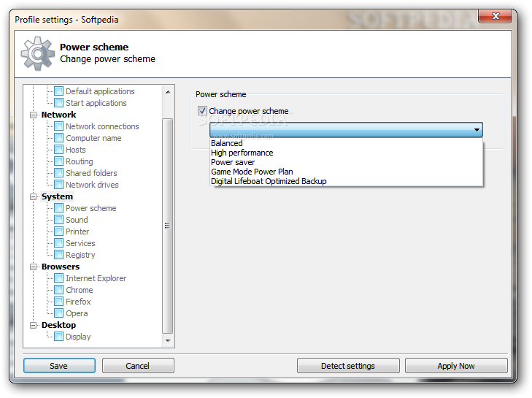Image resolution: width=532 pixels, height=398 pixels.
Task: Collapse the Desktop tree node
Action: [34, 325]
